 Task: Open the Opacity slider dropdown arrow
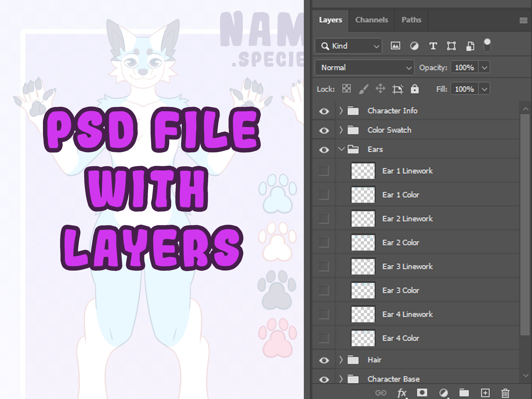click(x=484, y=68)
